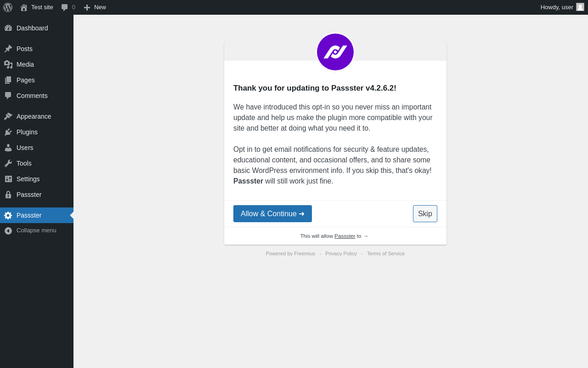Skip the opt-in prompt
This screenshot has height=368, width=588.
click(x=425, y=214)
